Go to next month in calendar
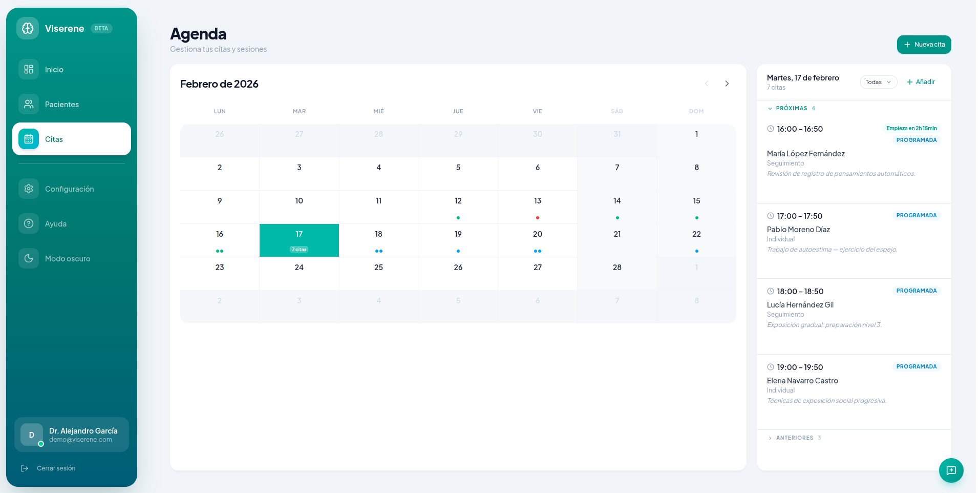 [x=727, y=84]
